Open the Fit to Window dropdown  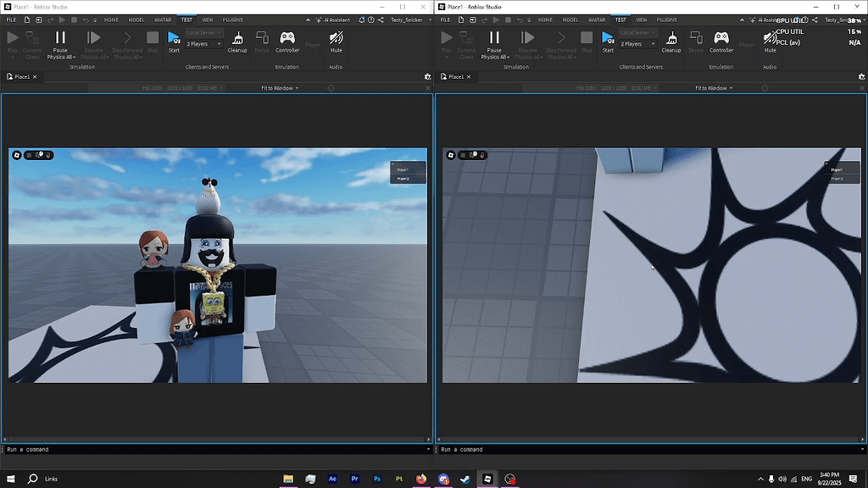point(275,87)
